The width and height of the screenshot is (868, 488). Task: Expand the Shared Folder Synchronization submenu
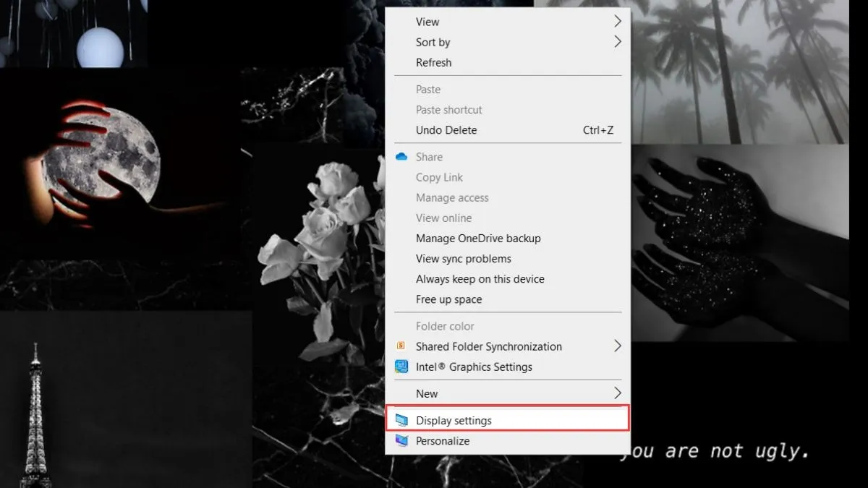[x=617, y=346]
